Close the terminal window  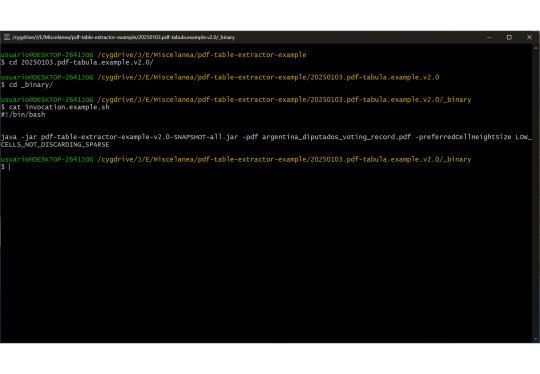click(529, 37)
